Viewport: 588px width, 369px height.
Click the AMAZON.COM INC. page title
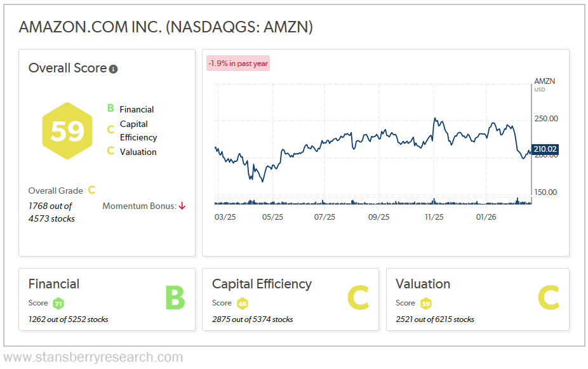(x=166, y=27)
